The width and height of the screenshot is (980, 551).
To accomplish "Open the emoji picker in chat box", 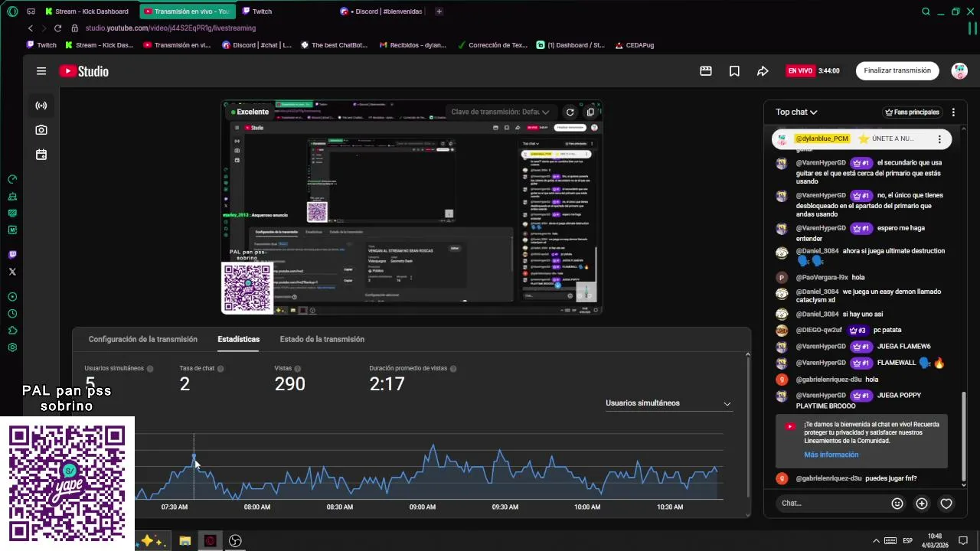I will click(x=897, y=504).
